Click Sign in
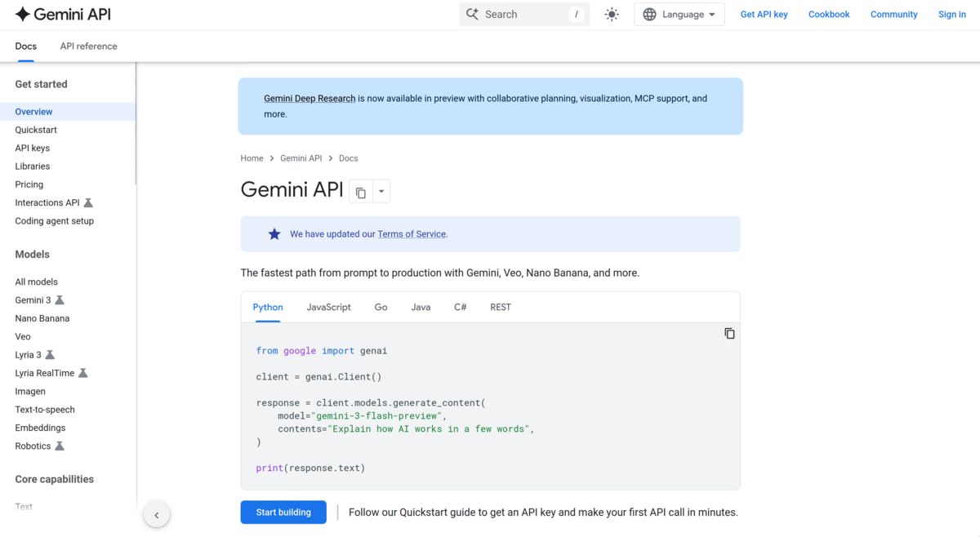 click(x=951, y=15)
